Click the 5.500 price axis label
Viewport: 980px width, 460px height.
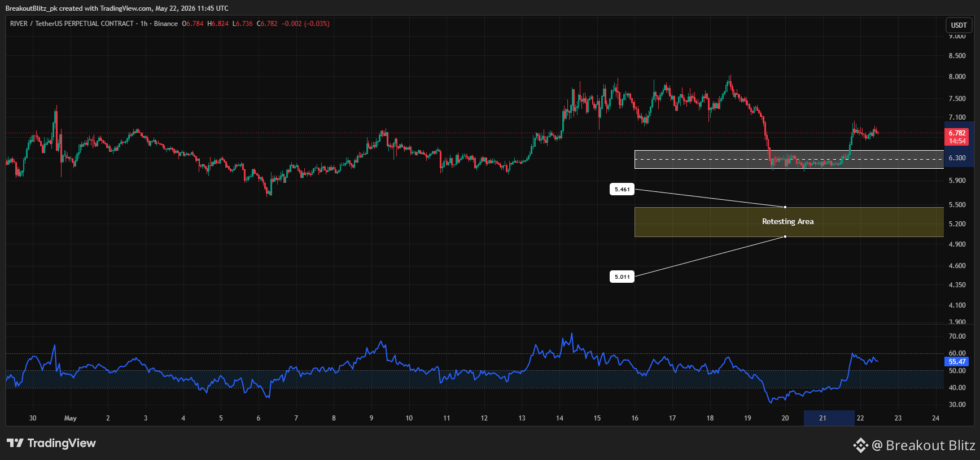coord(957,205)
